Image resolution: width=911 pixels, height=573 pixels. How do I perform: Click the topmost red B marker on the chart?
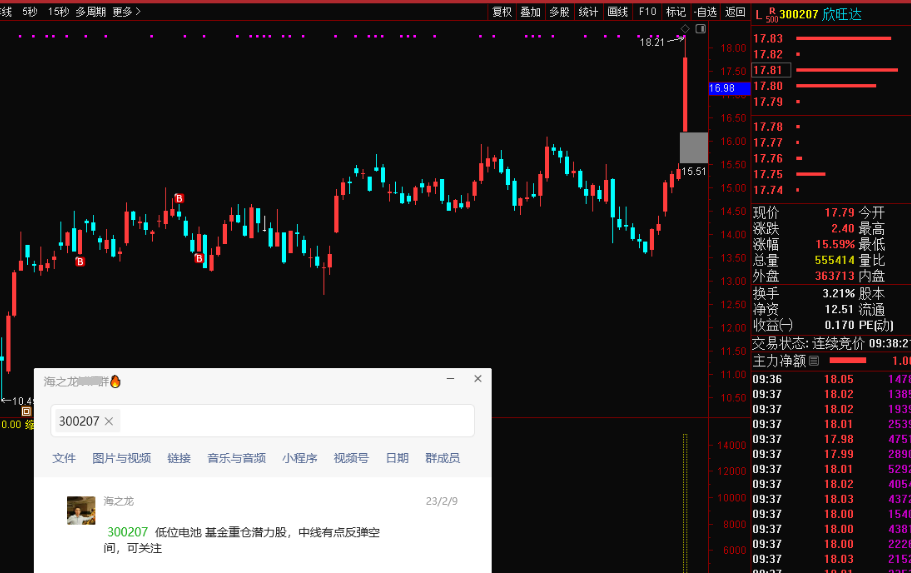click(179, 198)
